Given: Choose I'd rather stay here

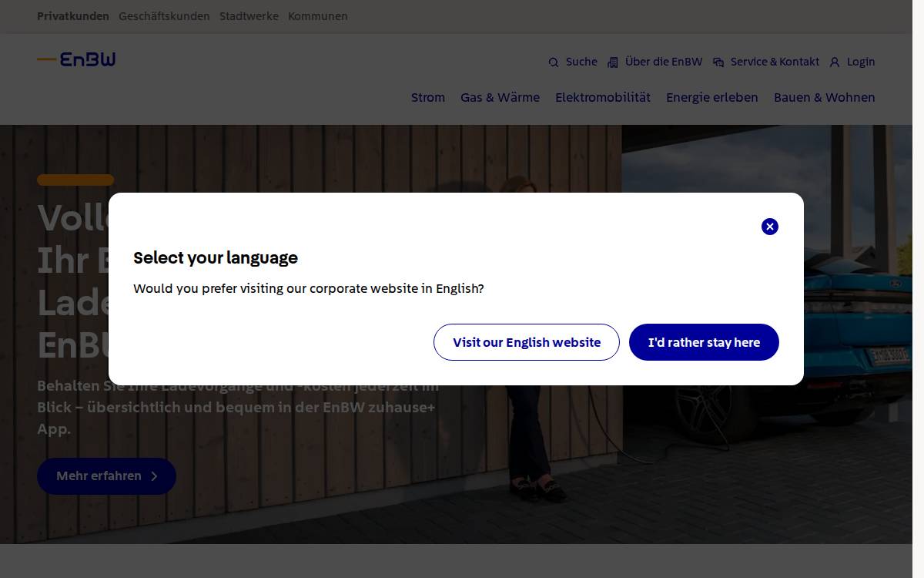Looking at the screenshot, I should [704, 342].
